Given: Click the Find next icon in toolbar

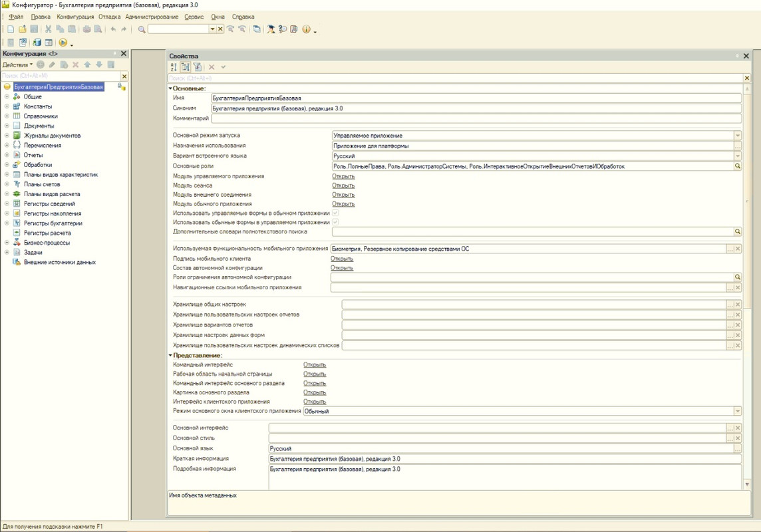Looking at the screenshot, I should tap(231, 29).
